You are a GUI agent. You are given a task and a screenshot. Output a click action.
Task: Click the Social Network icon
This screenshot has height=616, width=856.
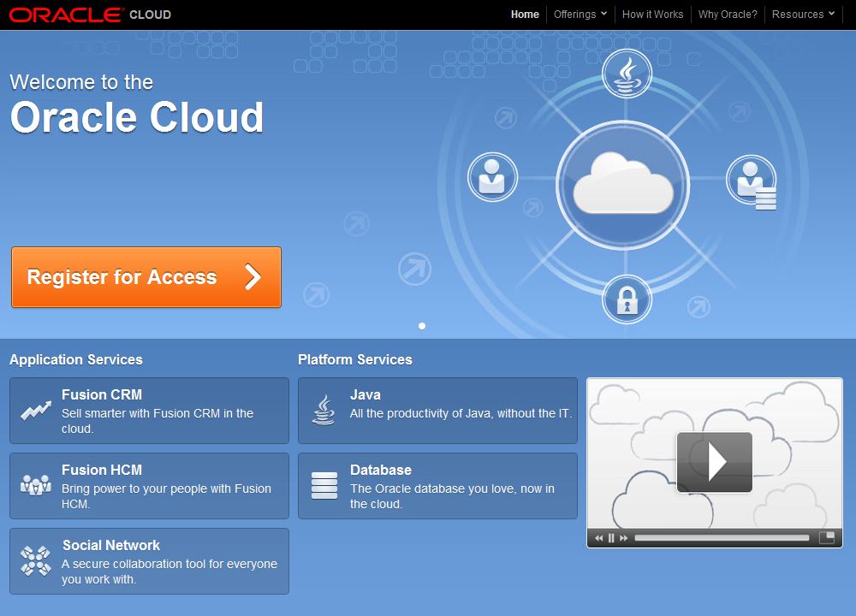[36, 561]
